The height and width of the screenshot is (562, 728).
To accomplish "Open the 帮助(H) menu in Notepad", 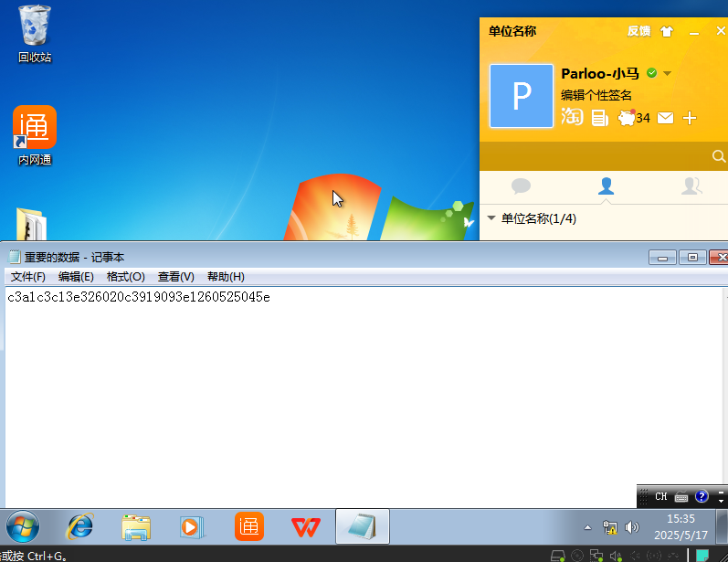I will pyautogui.click(x=226, y=277).
